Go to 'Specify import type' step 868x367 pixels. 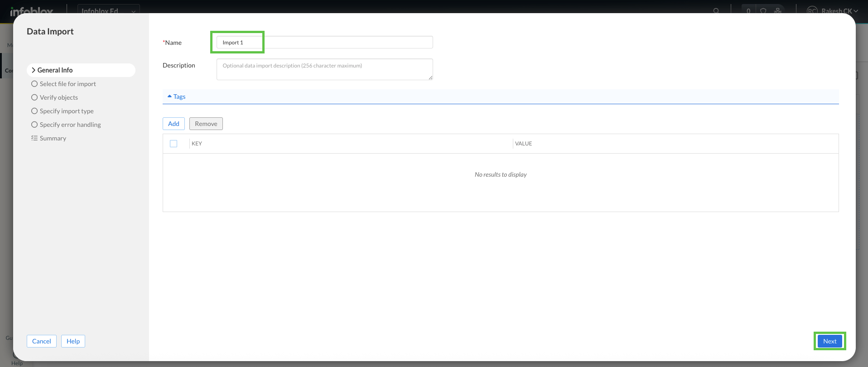67,111
